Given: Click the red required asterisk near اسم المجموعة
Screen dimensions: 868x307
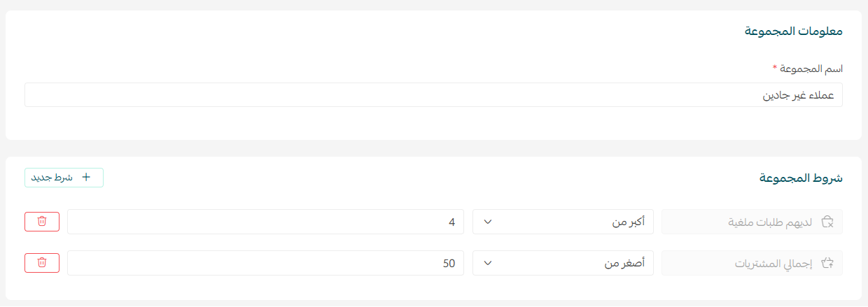Looking at the screenshot, I should coord(775,67).
